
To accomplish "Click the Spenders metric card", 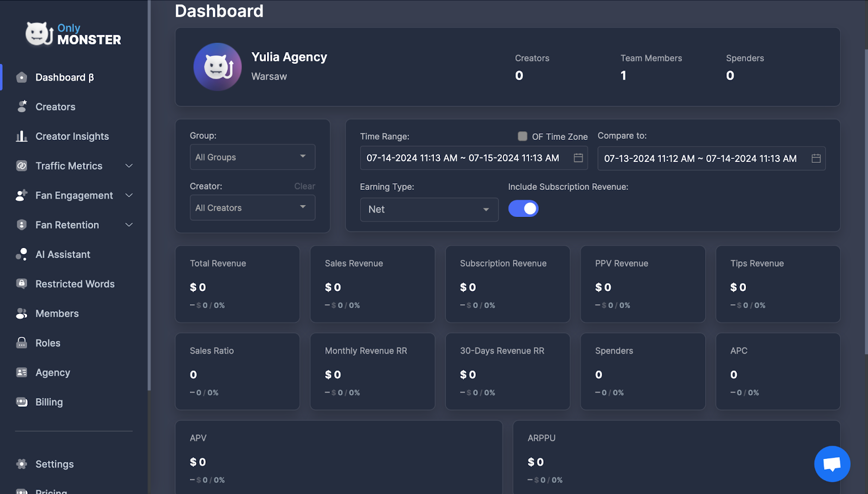I will (643, 371).
